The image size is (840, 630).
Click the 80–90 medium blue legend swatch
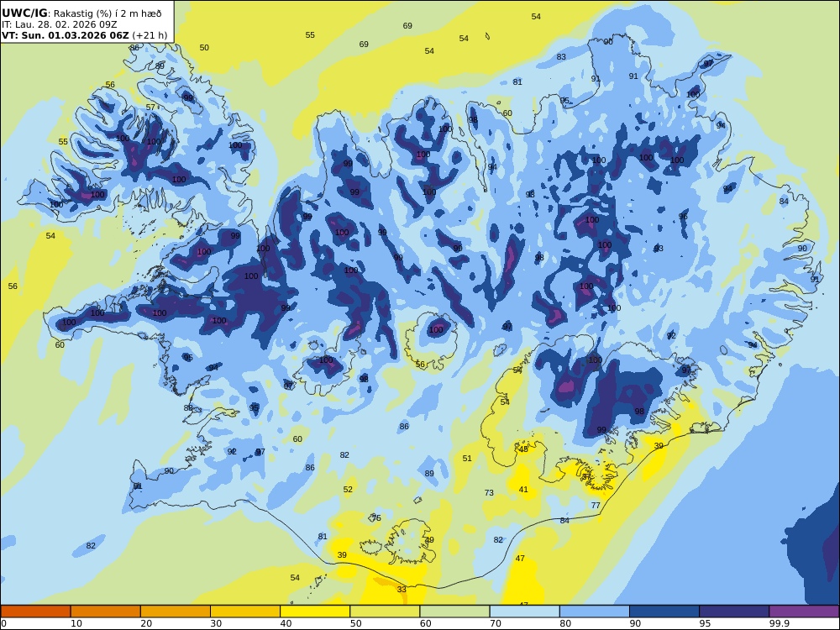coord(594,612)
